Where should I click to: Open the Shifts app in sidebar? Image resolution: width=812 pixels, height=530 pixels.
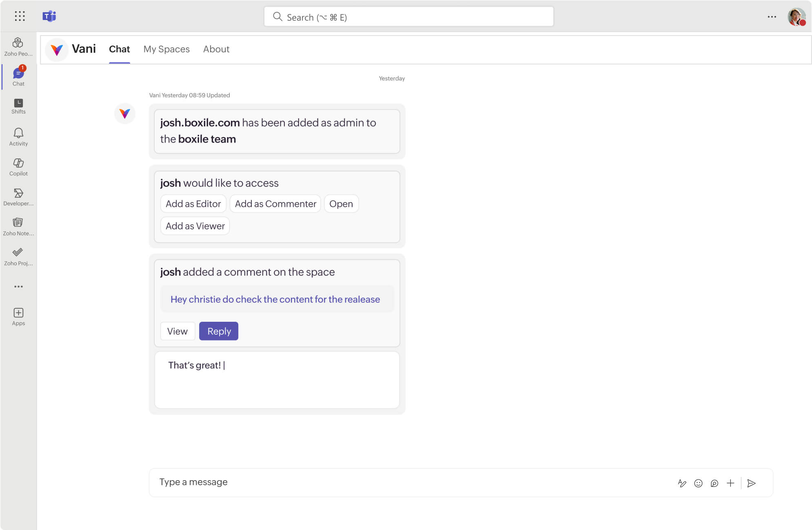click(18, 106)
